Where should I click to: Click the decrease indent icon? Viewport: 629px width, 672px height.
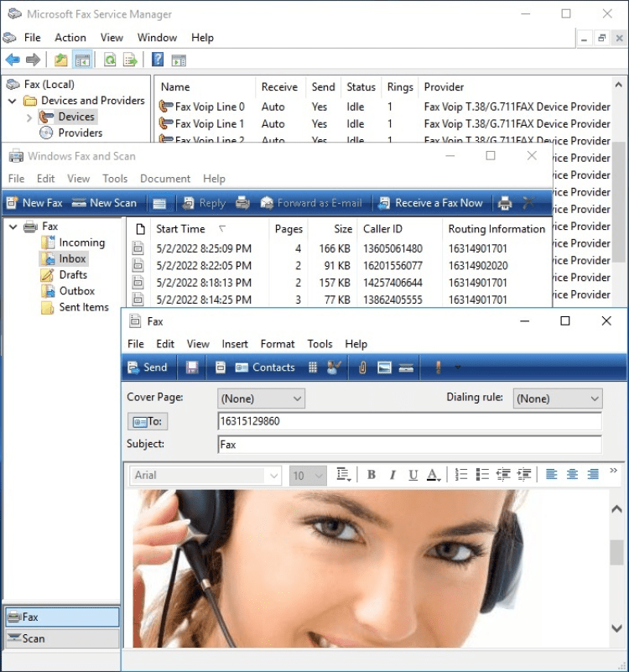503,475
